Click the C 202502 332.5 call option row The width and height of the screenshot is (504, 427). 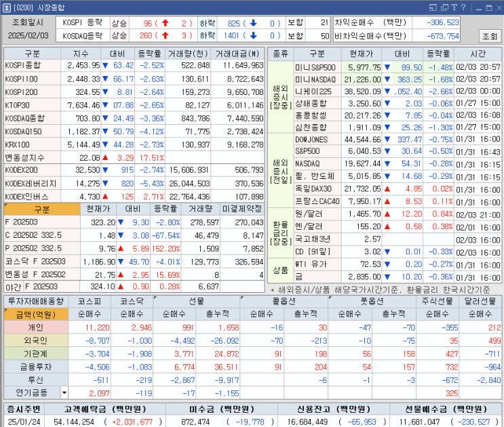tap(134, 235)
